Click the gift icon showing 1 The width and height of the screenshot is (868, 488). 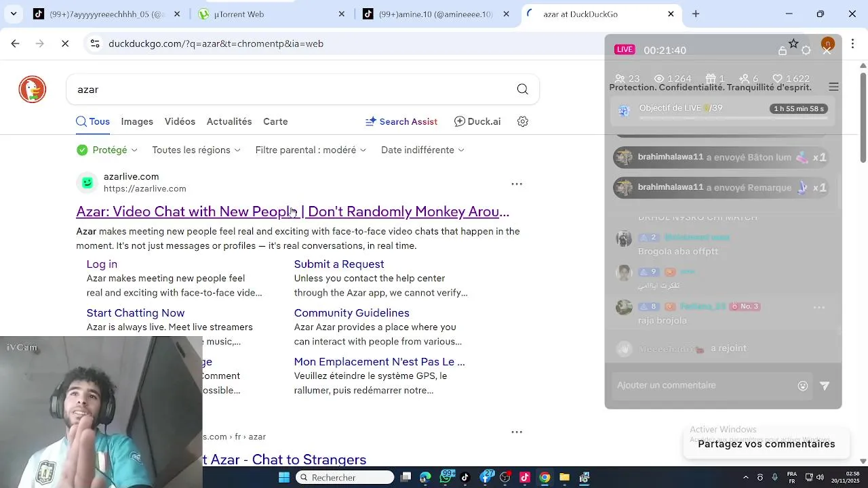711,79
